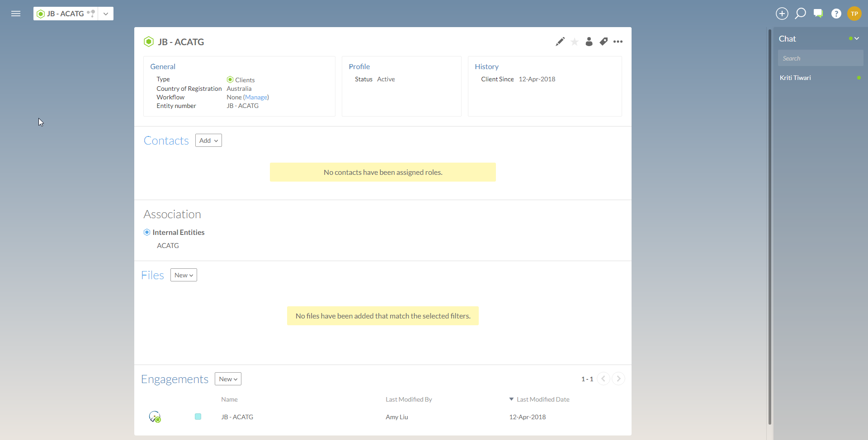
Task: Open the Contacts heading link
Action: click(x=166, y=140)
